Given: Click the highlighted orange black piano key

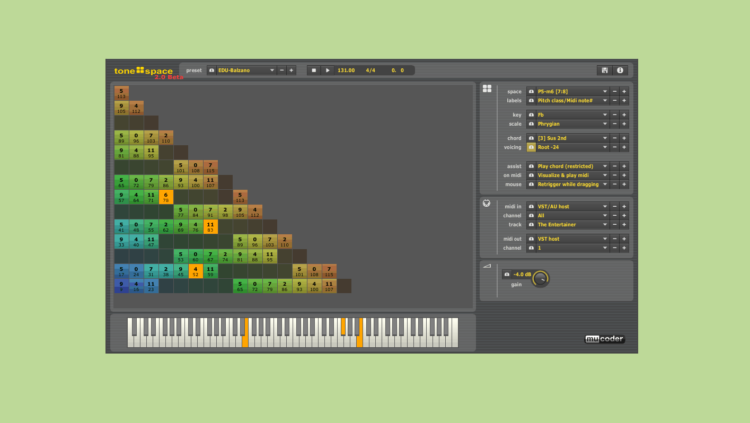Looking at the screenshot, I should point(343,326).
